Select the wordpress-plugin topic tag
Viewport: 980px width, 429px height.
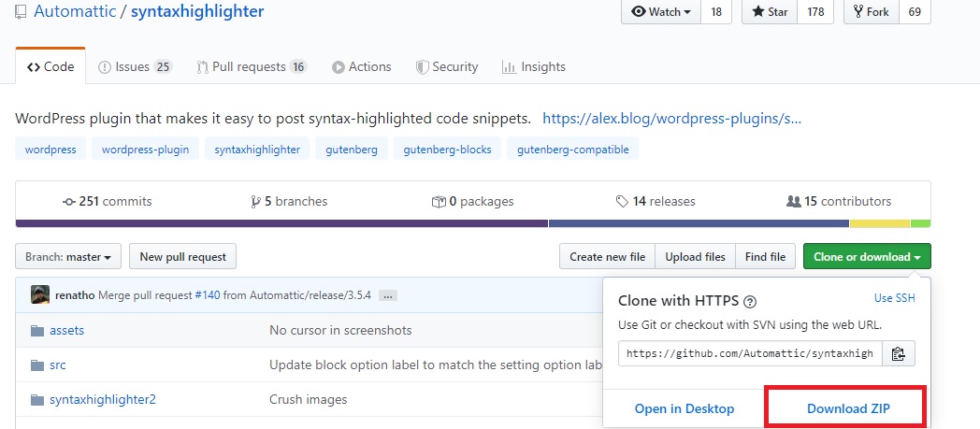pyautogui.click(x=145, y=150)
